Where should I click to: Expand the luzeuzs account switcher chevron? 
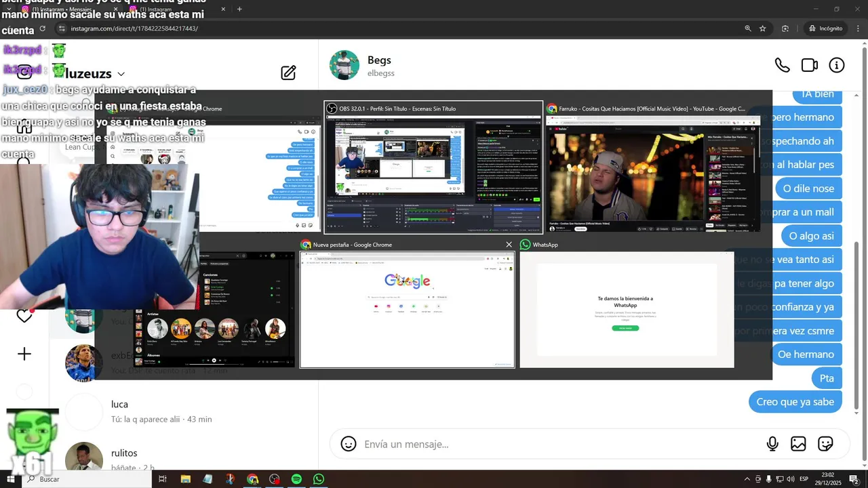pyautogui.click(x=121, y=74)
